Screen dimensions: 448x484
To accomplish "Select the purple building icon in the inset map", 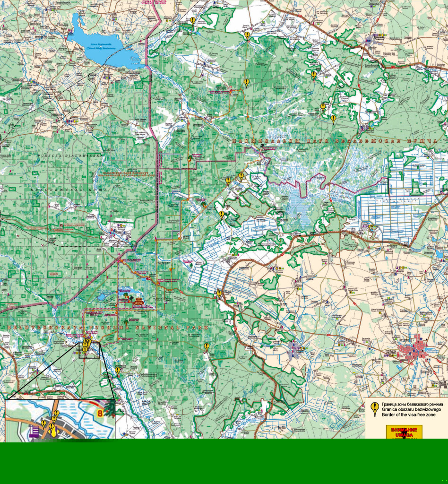I will tap(35, 431).
